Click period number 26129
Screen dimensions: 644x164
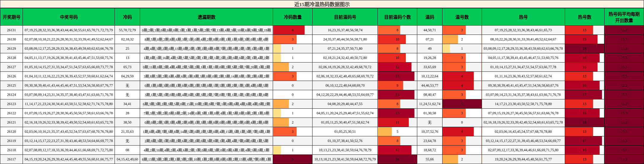11,49
